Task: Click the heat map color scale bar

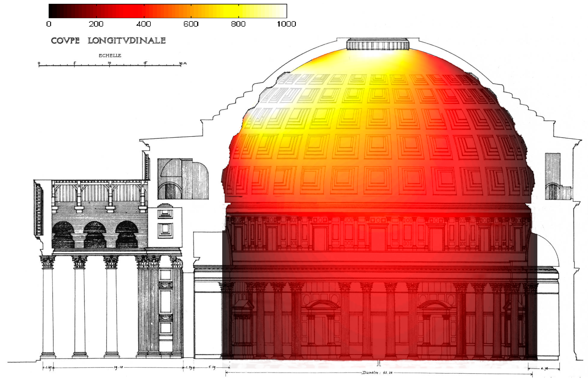Action: pos(168,11)
